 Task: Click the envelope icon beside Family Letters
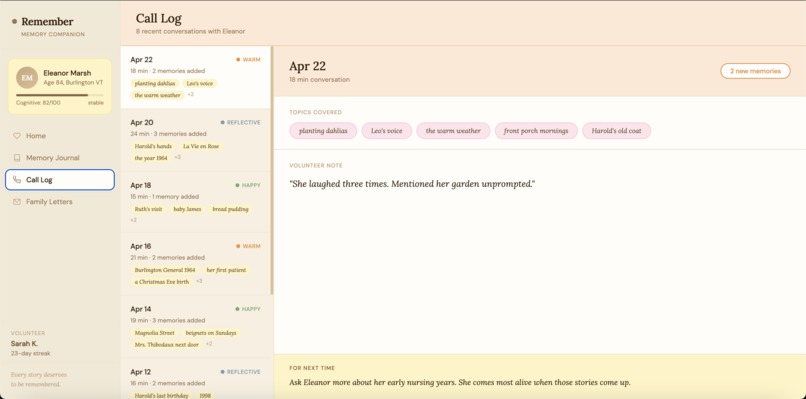point(17,202)
